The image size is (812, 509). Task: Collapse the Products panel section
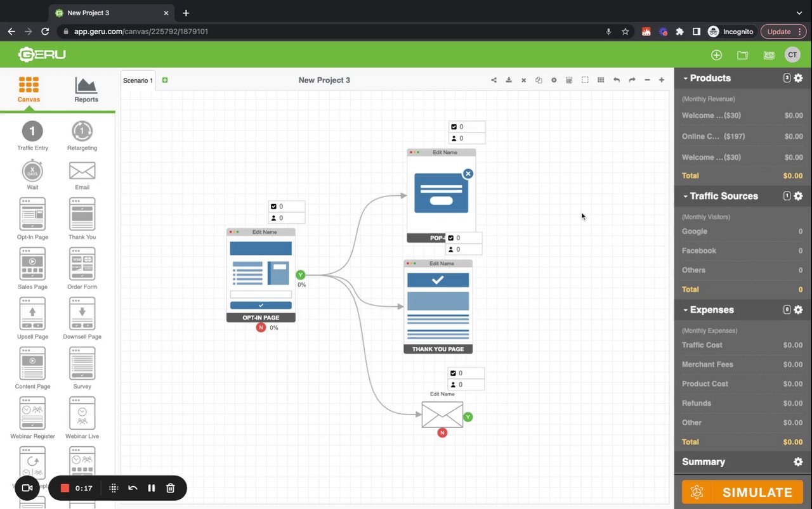[x=686, y=79]
